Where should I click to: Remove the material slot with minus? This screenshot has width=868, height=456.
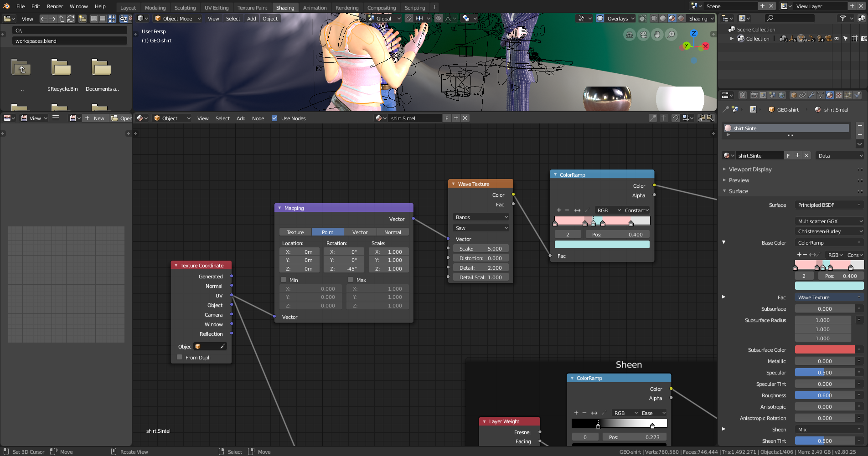click(860, 135)
